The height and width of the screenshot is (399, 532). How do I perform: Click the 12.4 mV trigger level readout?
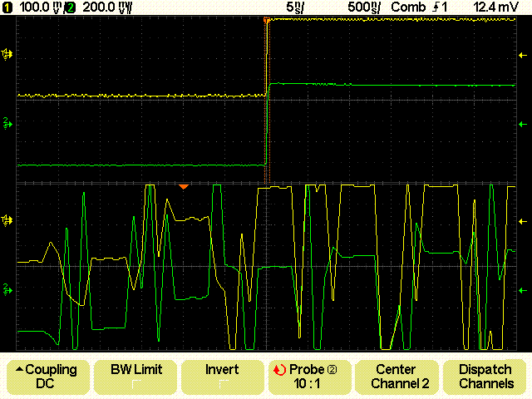pos(495,7)
